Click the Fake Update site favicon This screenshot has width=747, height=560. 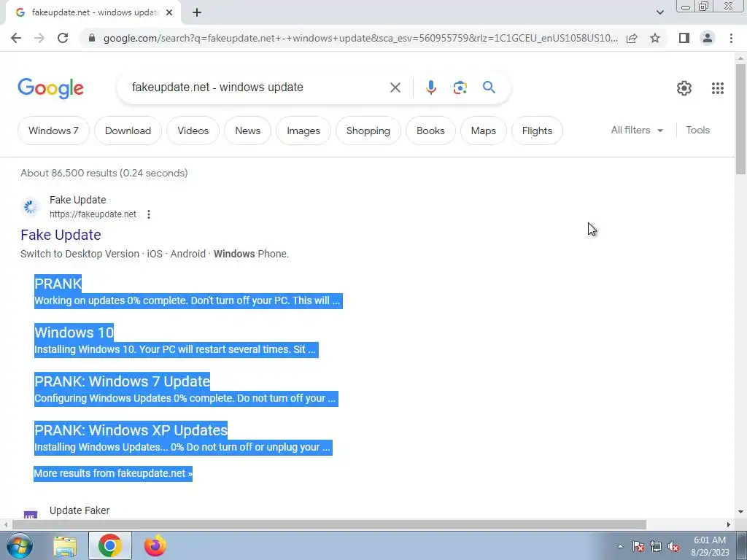coord(30,206)
